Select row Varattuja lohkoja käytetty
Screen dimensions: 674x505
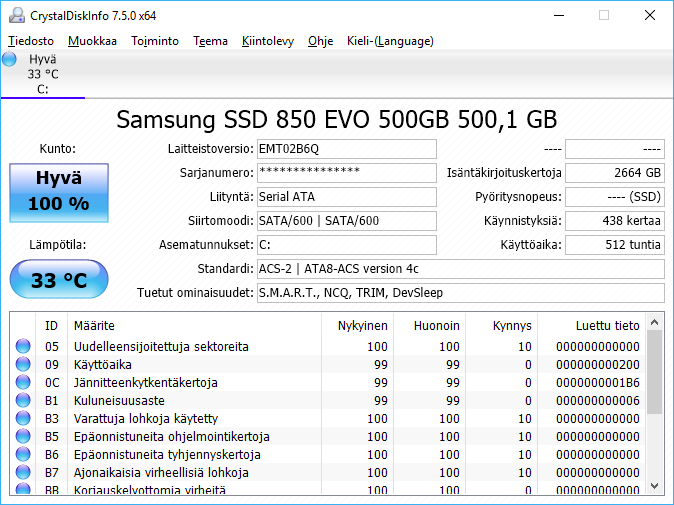click(x=328, y=419)
